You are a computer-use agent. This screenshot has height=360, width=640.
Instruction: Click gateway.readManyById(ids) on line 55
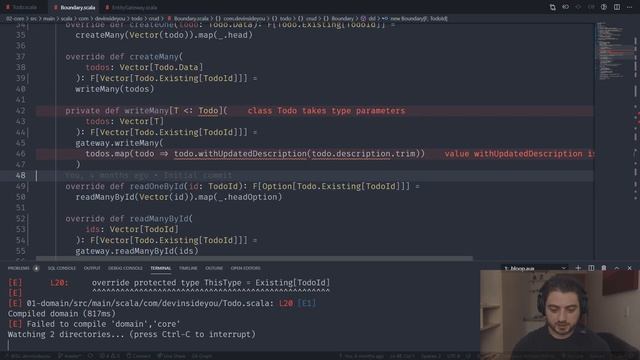pyautogui.click(x=137, y=251)
